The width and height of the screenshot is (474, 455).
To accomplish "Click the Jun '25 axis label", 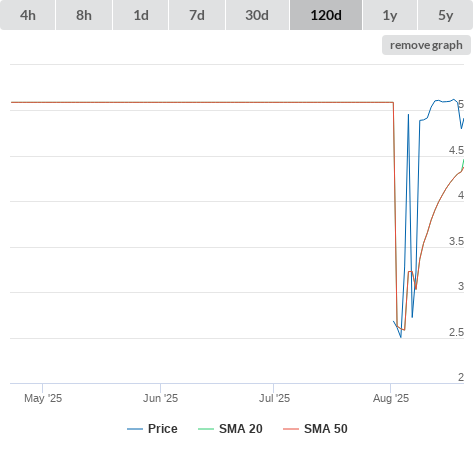I will [x=160, y=398].
